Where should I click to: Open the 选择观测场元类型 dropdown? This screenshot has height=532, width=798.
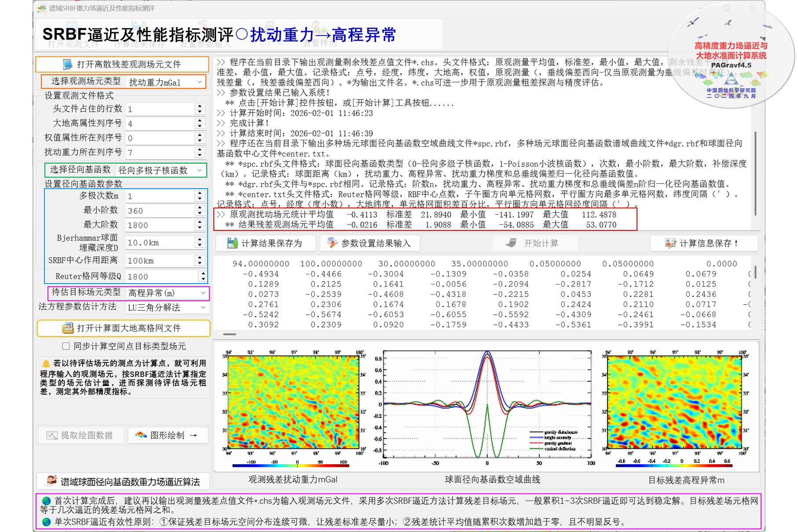click(x=166, y=82)
